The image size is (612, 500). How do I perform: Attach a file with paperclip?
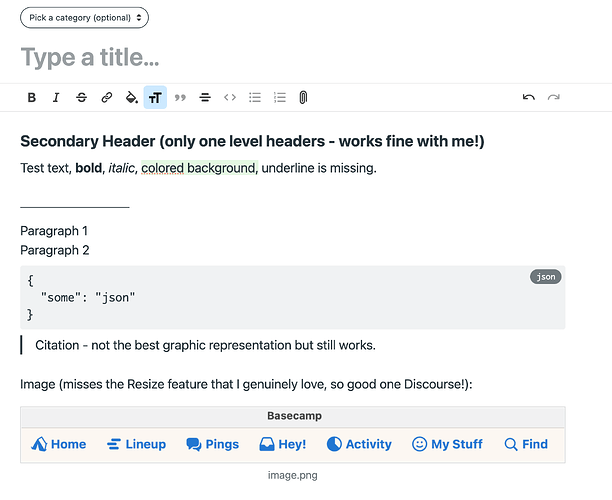coord(303,97)
